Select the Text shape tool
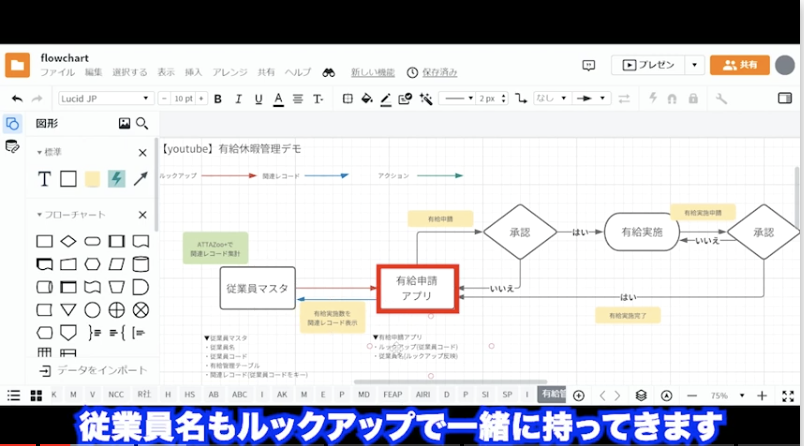This screenshot has height=446, width=804. (44, 179)
